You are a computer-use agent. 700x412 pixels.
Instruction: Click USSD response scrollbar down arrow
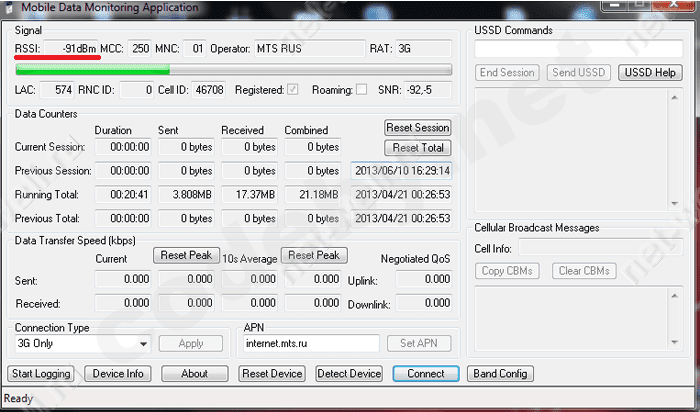pos(675,204)
